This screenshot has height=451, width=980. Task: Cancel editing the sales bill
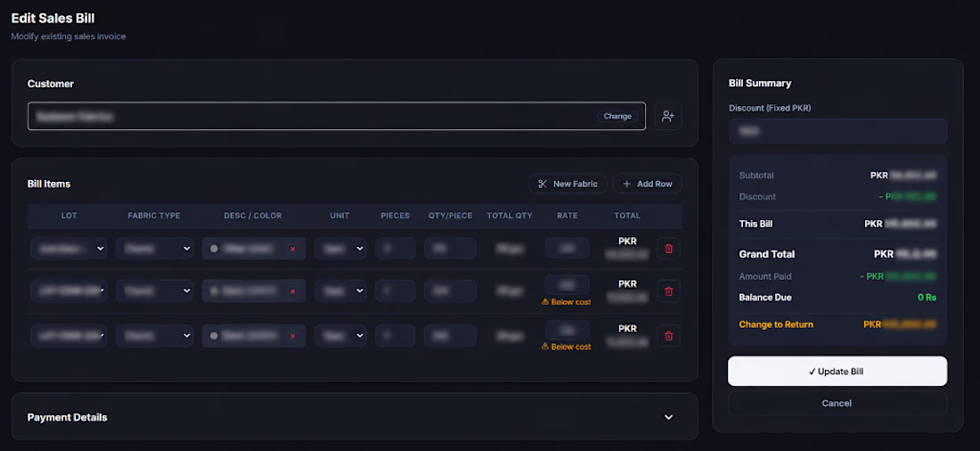(837, 404)
